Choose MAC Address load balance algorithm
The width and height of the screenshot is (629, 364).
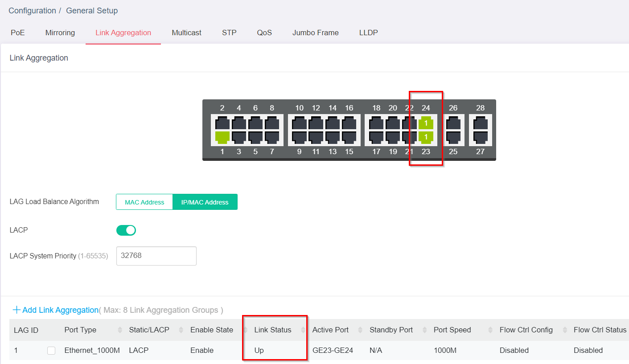[144, 202]
